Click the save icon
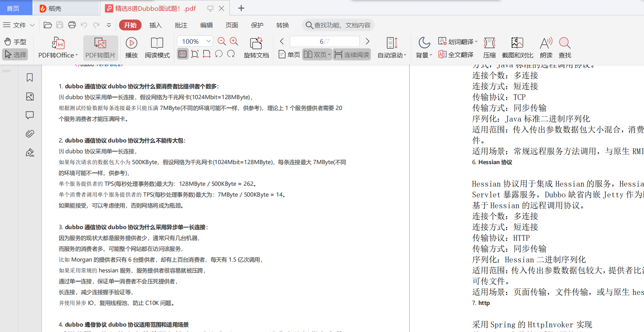 [60, 25]
